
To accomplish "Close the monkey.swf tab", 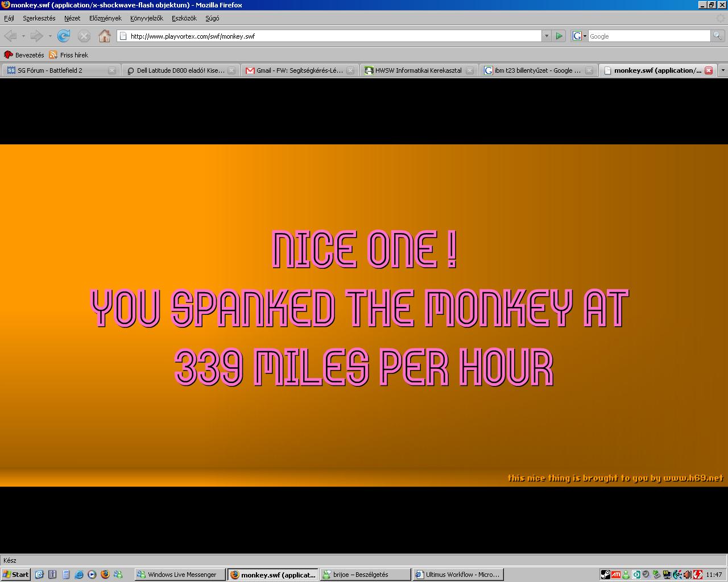I will [709, 70].
